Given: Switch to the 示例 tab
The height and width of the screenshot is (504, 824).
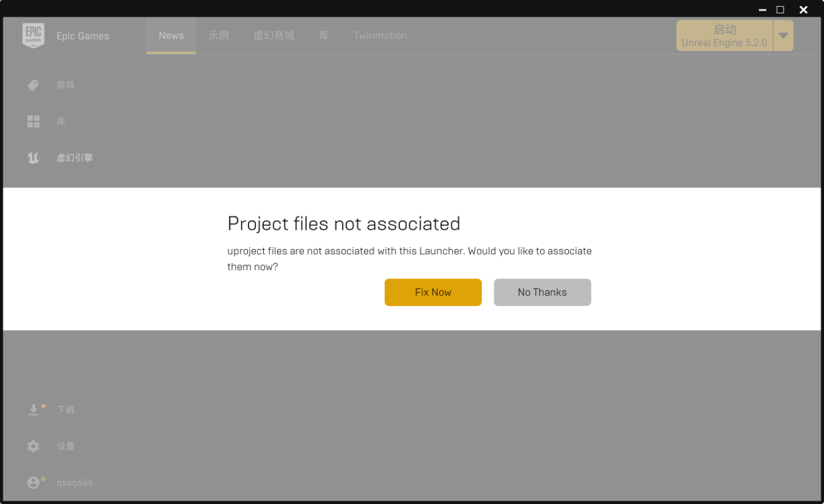Looking at the screenshot, I should click(219, 36).
